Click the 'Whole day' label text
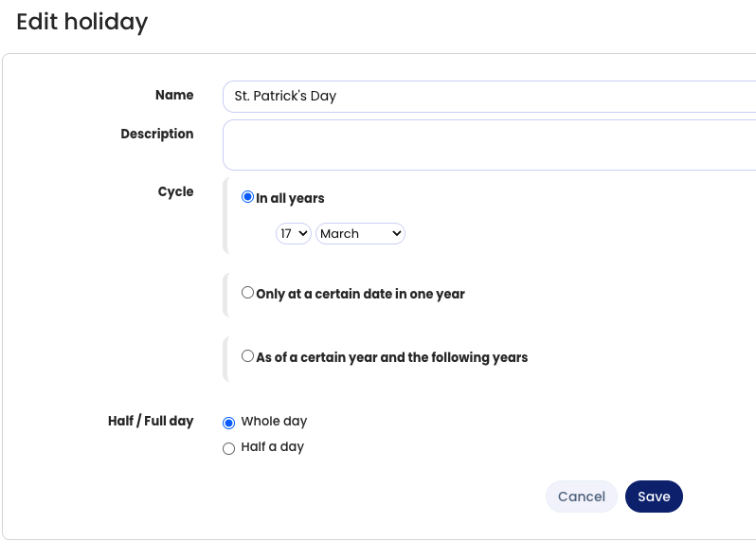Viewport: 756px width, 542px height. 274,422
